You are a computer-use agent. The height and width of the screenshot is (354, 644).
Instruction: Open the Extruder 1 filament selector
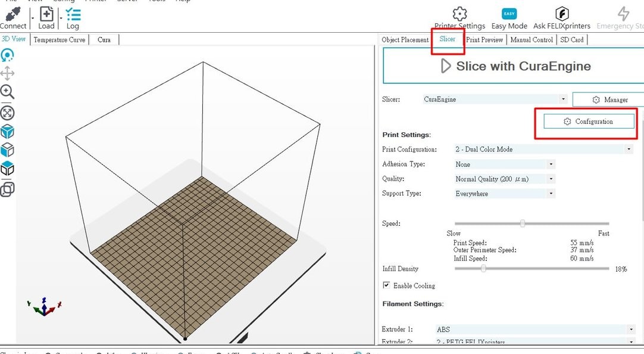pos(534,330)
